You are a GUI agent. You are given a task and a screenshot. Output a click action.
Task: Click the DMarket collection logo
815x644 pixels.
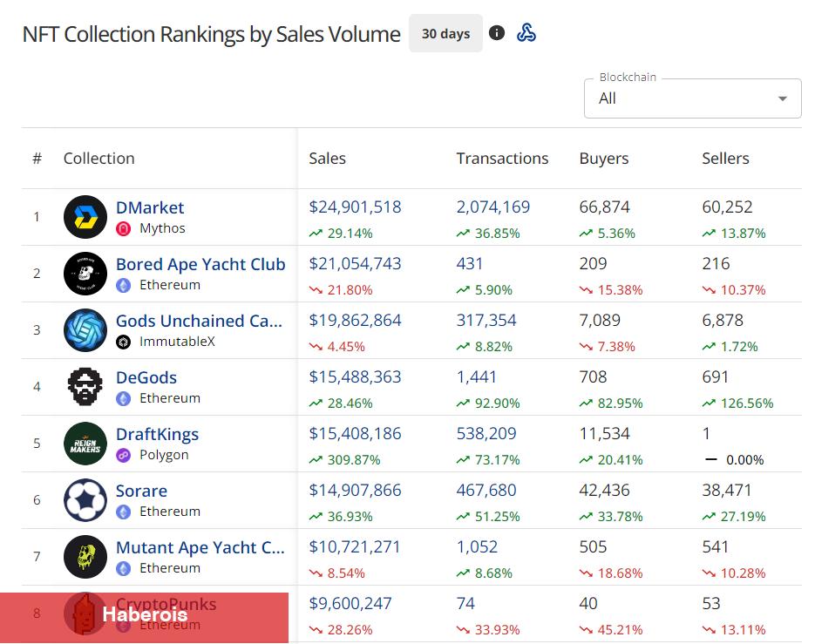pos(85,217)
